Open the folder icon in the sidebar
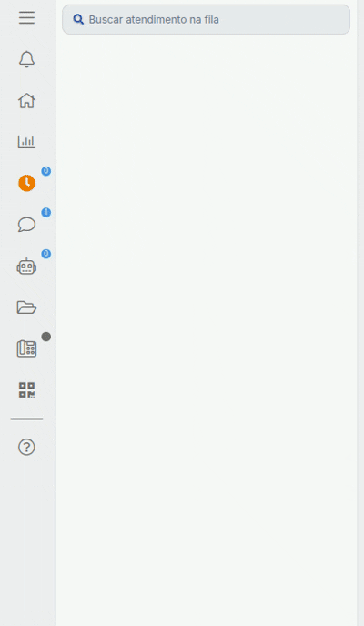The image size is (364, 626). [x=26, y=308]
